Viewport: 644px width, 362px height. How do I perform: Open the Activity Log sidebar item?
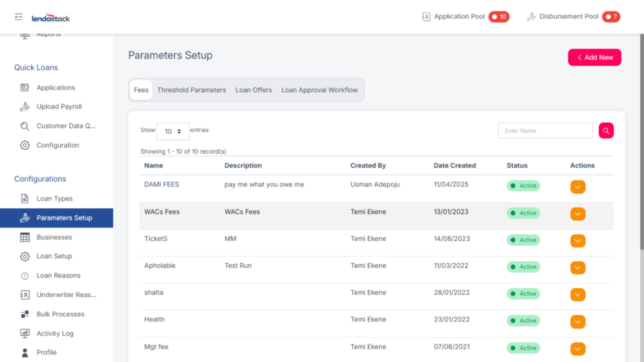click(55, 334)
